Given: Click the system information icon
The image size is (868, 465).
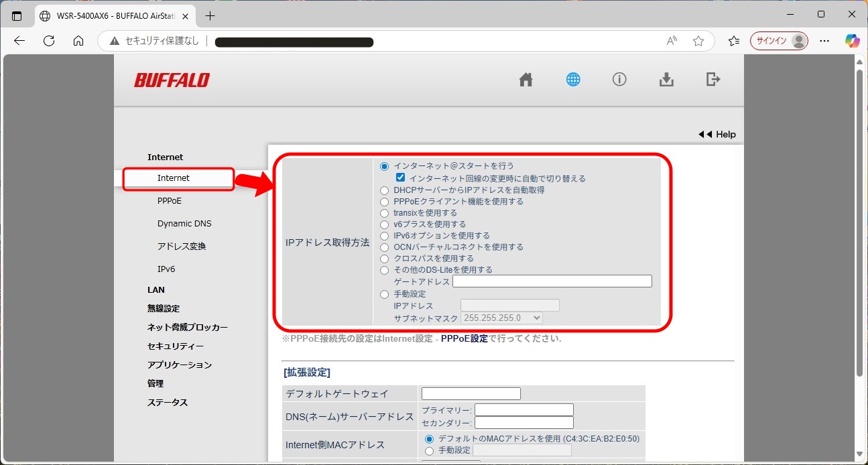Looking at the screenshot, I should (619, 80).
